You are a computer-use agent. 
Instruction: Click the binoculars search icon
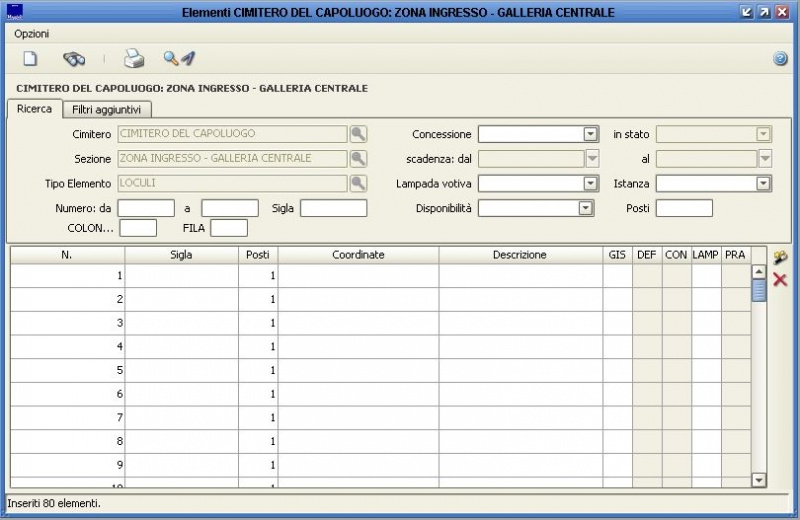click(74, 59)
